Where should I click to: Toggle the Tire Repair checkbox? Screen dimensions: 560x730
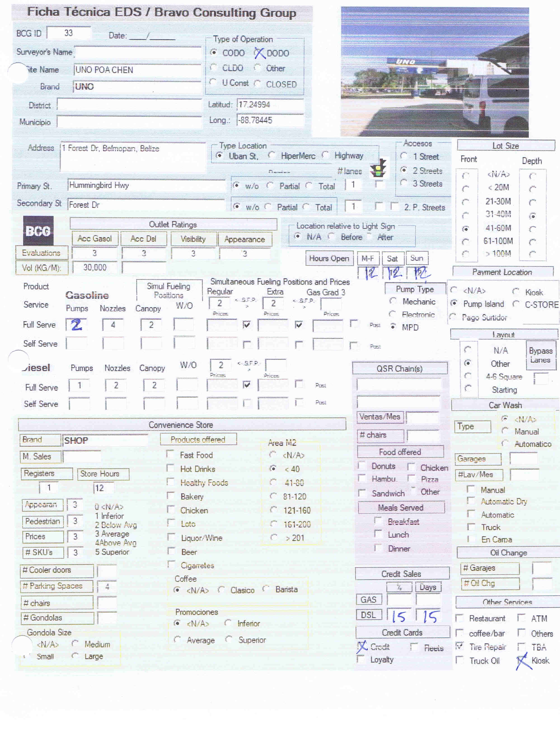(x=459, y=646)
